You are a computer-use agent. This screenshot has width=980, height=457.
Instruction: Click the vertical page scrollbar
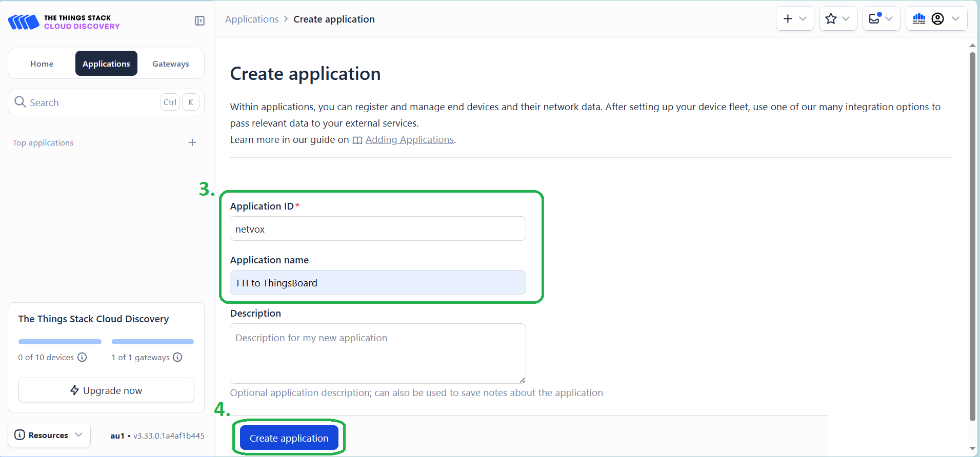[972, 236]
